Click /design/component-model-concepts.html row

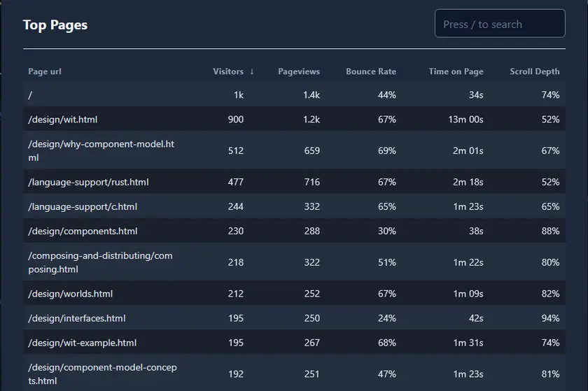(102, 374)
